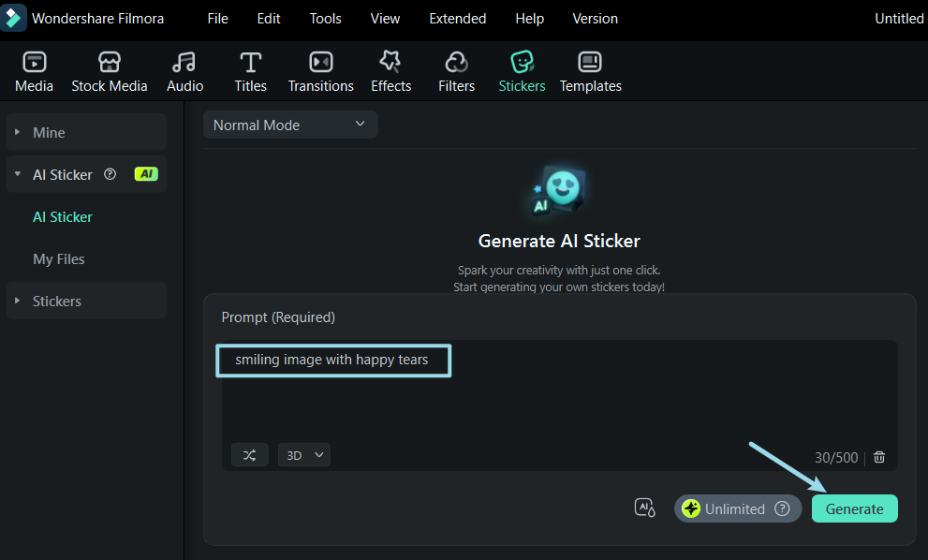Click the Prompt (Required) label
This screenshot has width=928, height=560.
(x=278, y=317)
